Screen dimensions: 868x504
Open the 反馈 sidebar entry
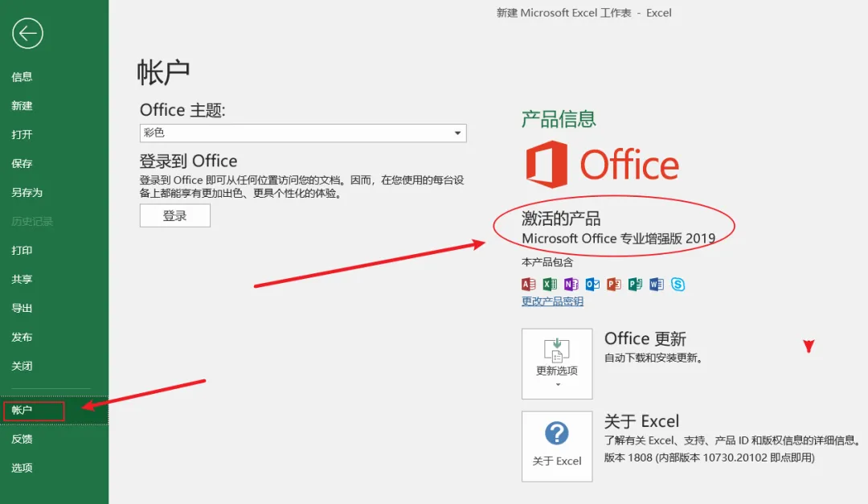[x=23, y=439]
